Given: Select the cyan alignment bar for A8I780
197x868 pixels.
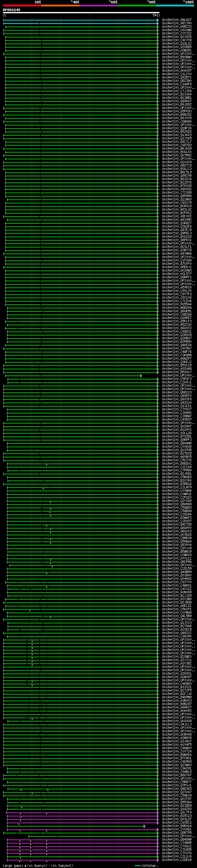Looking at the screenshot, I should 81,23.
